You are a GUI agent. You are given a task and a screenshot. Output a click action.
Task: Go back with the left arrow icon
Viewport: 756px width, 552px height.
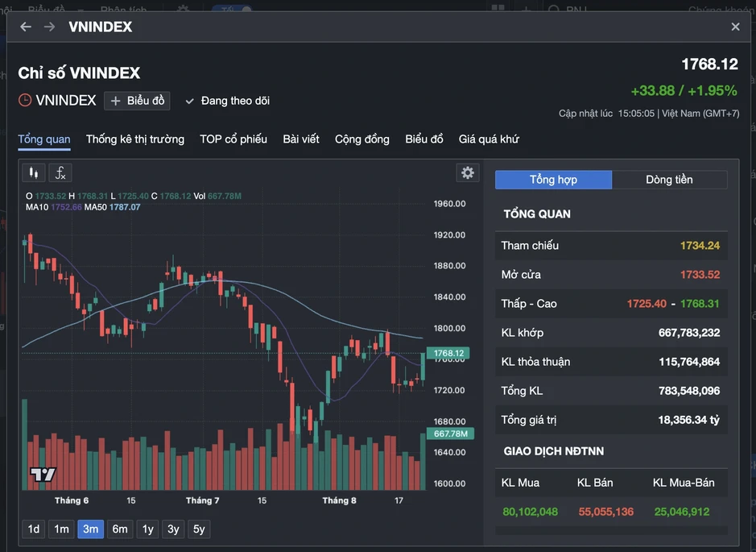(x=26, y=27)
